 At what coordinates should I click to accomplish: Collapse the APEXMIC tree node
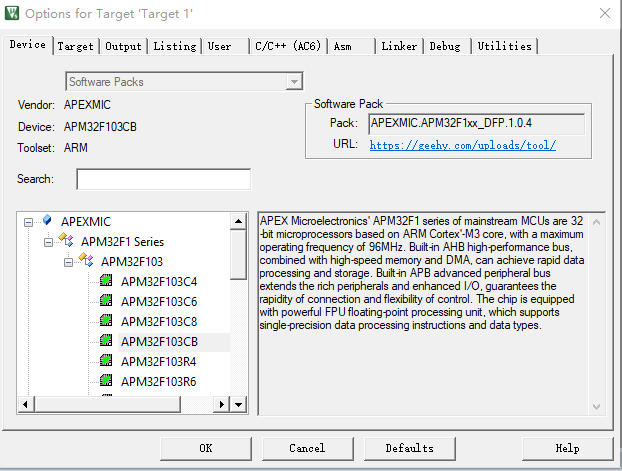(x=28, y=222)
